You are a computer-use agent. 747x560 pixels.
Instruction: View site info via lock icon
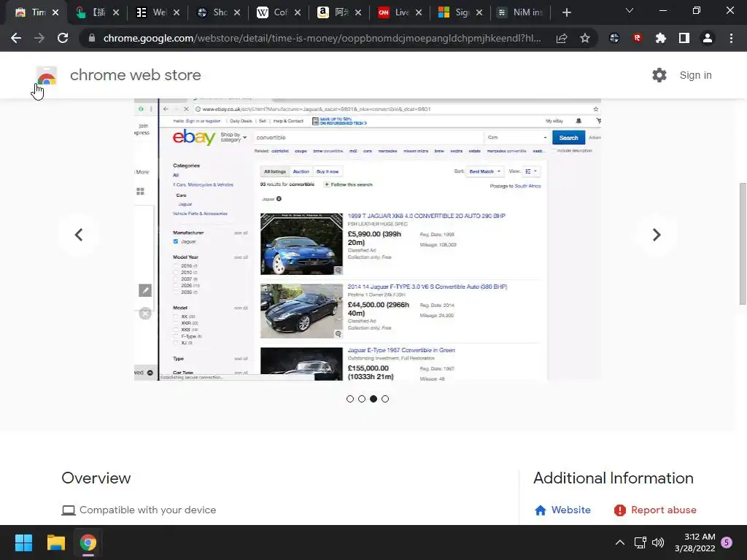(x=91, y=38)
